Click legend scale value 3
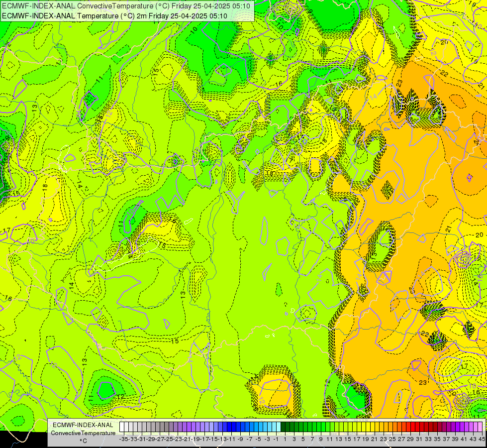The height and width of the screenshot is (448, 487). point(294,439)
